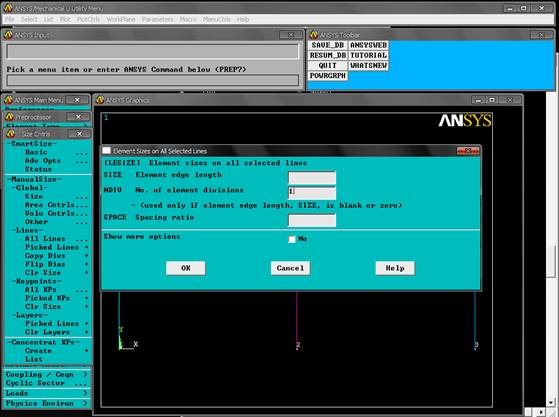Open the MenuCtrls menu
Screen dimensions: 559x417
pos(216,20)
